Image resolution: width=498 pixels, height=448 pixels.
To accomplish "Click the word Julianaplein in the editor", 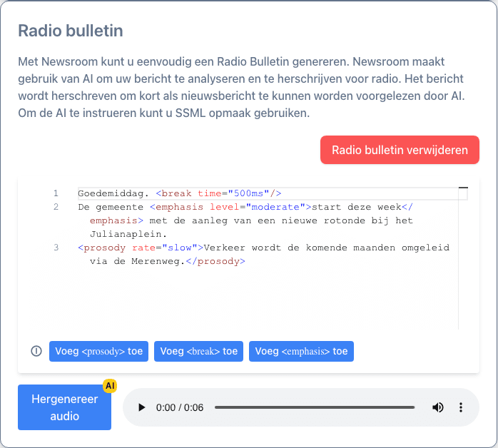I will coord(126,234).
